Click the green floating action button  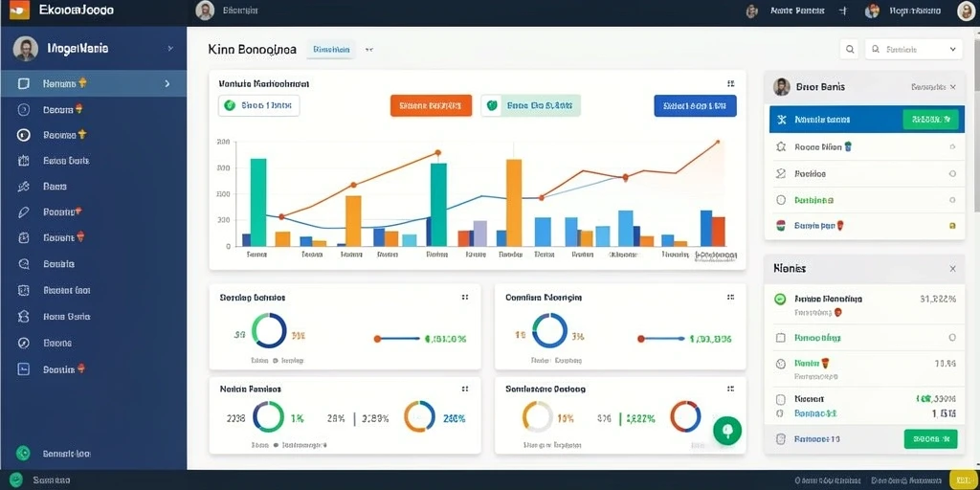point(727,432)
